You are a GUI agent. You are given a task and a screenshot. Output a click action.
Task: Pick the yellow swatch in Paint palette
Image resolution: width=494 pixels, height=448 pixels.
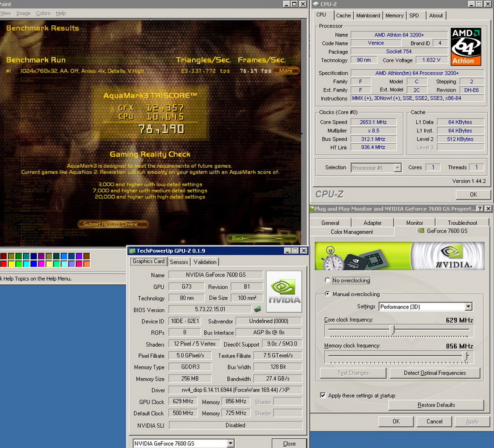[x=11, y=263]
